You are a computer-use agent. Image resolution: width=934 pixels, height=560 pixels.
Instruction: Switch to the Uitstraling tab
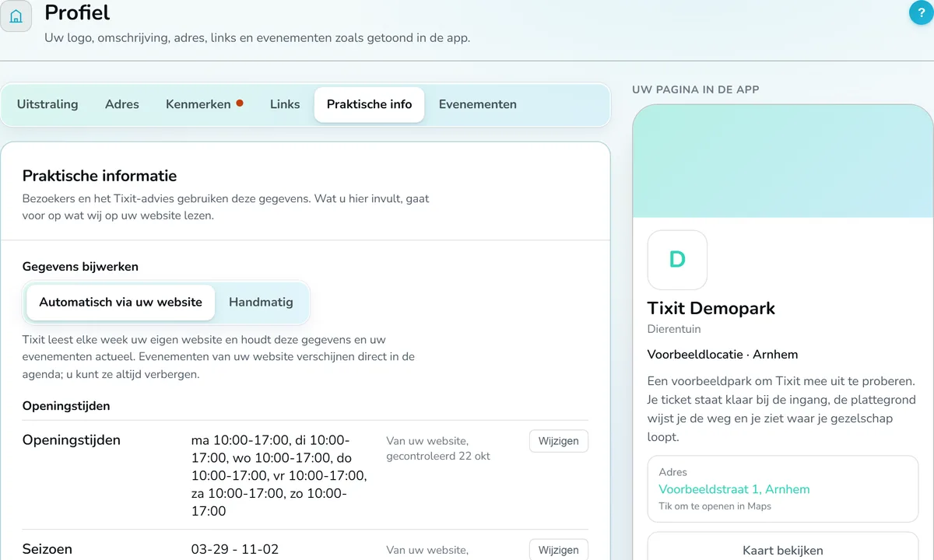click(x=47, y=104)
